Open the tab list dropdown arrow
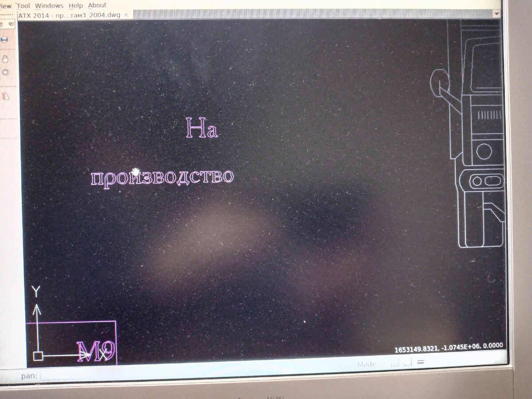The image size is (532, 399). click(497, 14)
